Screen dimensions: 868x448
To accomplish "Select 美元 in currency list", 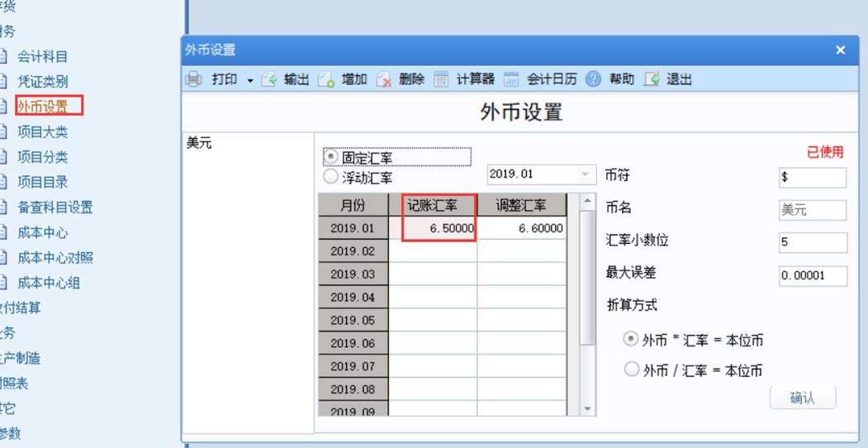I will coord(199,144).
